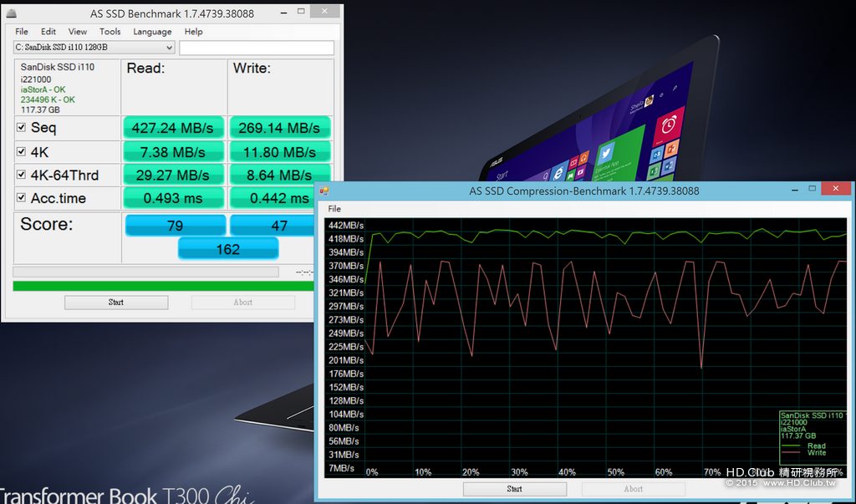This screenshot has height=504, width=856.
Task: Open the View menu
Action: (x=78, y=32)
